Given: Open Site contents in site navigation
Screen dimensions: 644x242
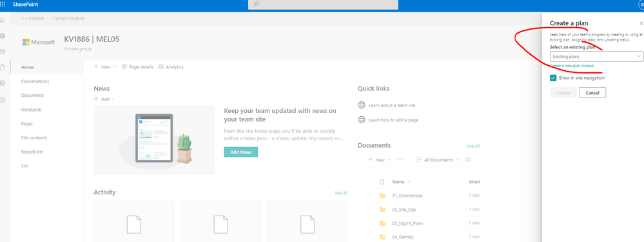Looking at the screenshot, I should click(34, 137).
